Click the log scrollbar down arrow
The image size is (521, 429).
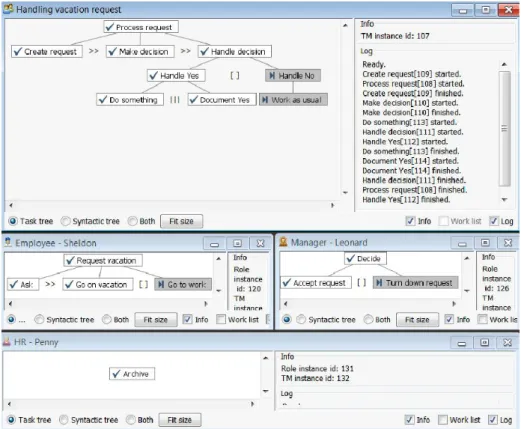pos(505,200)
